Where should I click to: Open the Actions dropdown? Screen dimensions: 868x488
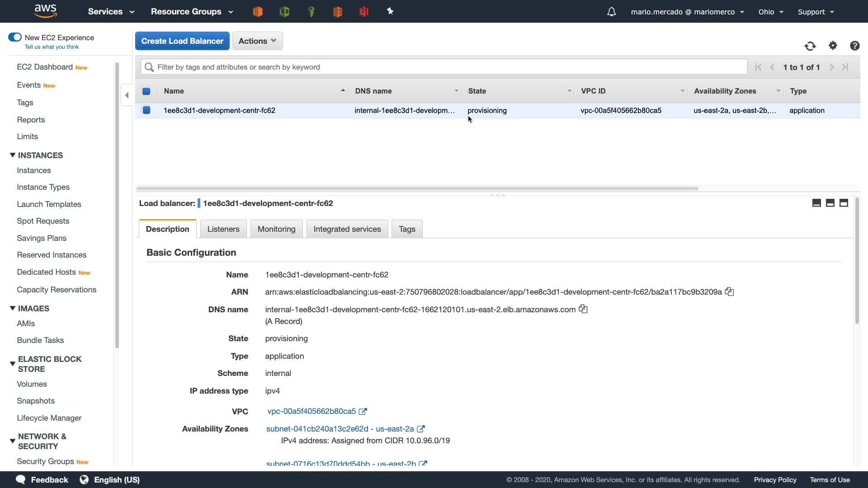[x=257, y=41]
